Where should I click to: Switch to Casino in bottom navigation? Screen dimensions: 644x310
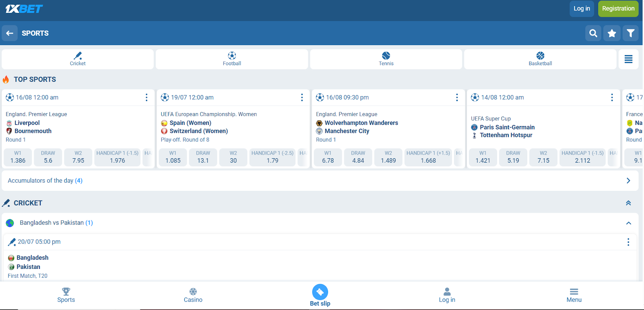(x=193, y=295)
